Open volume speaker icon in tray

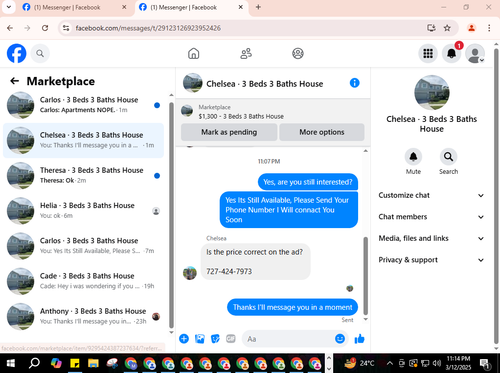437,363
